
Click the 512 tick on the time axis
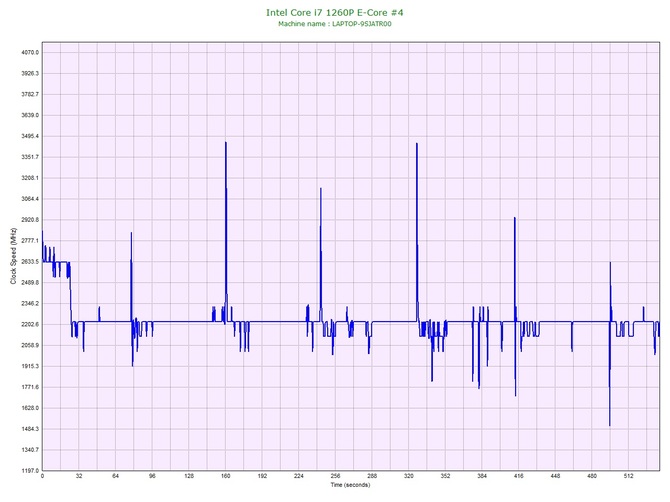click(629, 476)
